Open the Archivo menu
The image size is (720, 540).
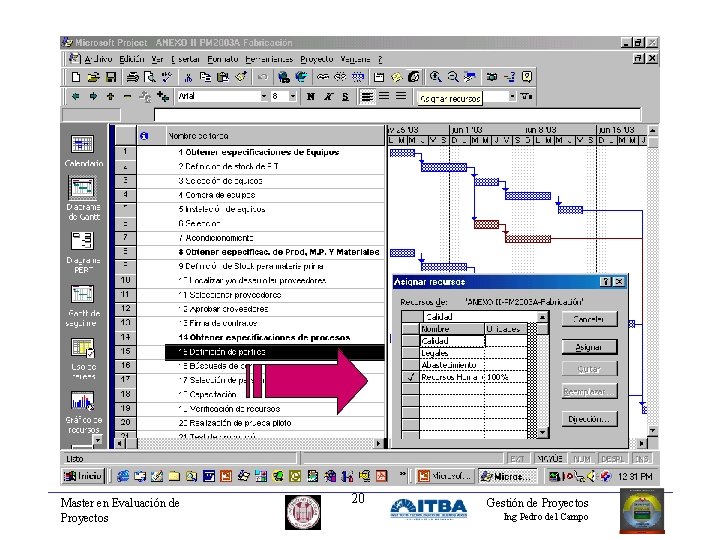tap(98, 59)
